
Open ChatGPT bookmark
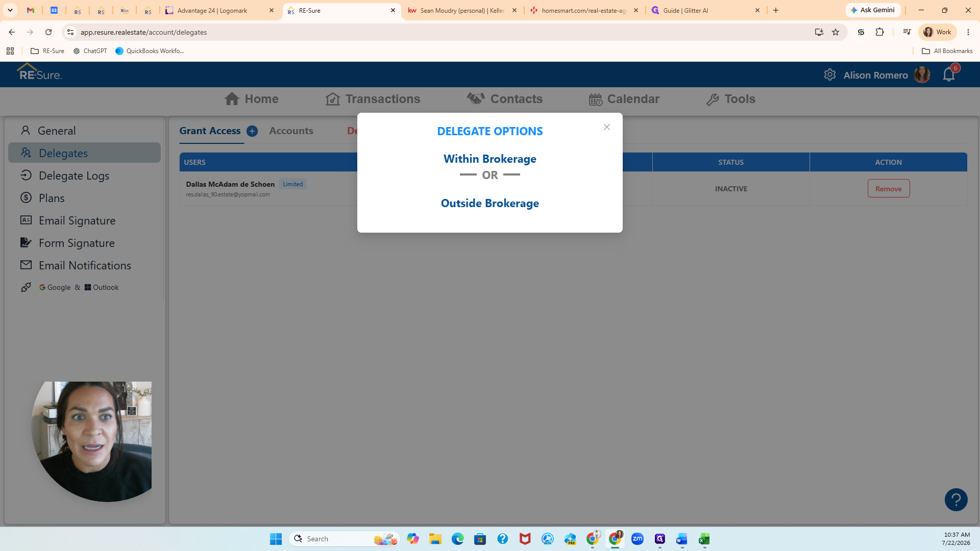(90, 51)
